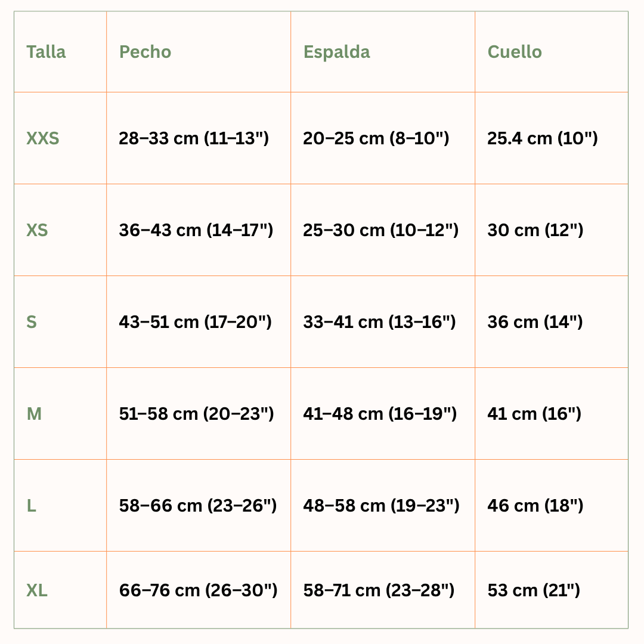The height and width of the screenshot is (644, 644).
Task: Click the XS back value 25–30 cm
Action: tap(380, 230)
